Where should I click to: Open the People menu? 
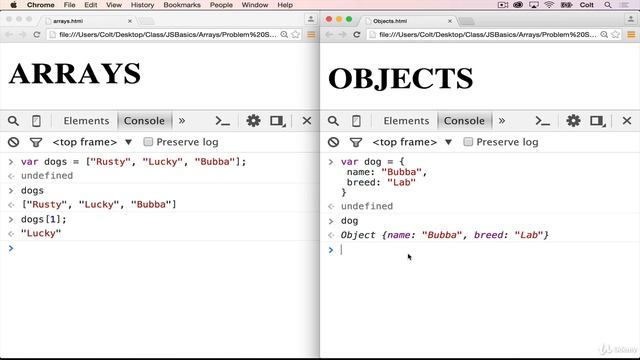pyautogui.click(x=221, y=5)
